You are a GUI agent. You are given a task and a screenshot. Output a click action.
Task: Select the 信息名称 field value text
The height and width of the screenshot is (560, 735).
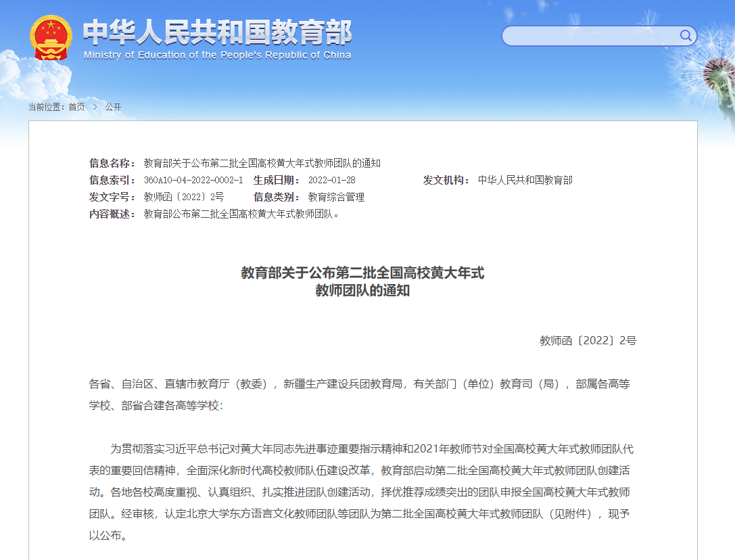click(262, 163)
